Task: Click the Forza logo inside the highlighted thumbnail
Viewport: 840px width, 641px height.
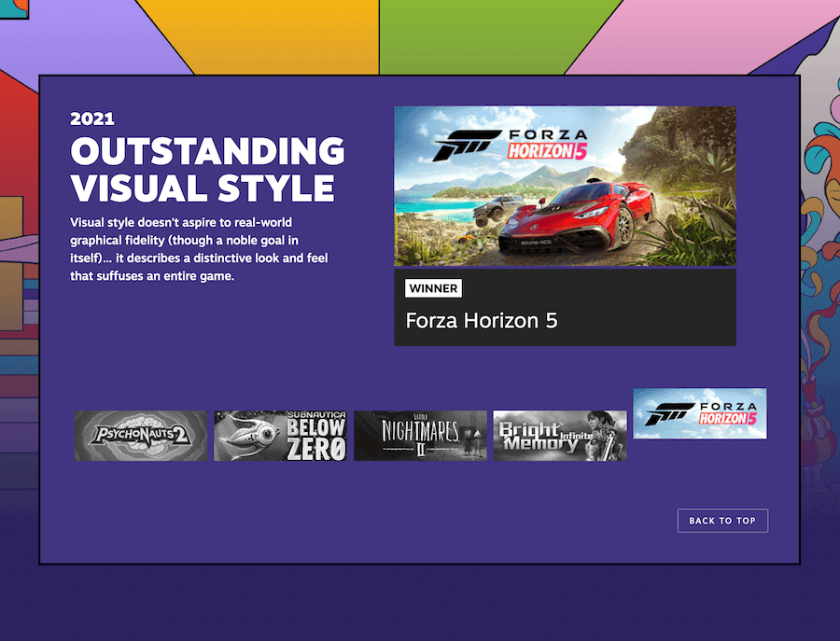Action: pos(669,414)
